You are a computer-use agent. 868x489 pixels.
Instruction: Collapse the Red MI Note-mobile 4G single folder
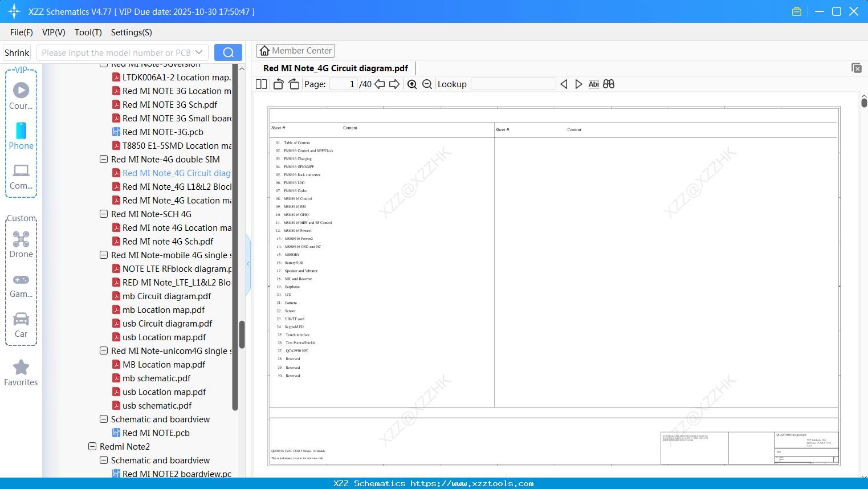pyautogui.click(x=104, y=255)
